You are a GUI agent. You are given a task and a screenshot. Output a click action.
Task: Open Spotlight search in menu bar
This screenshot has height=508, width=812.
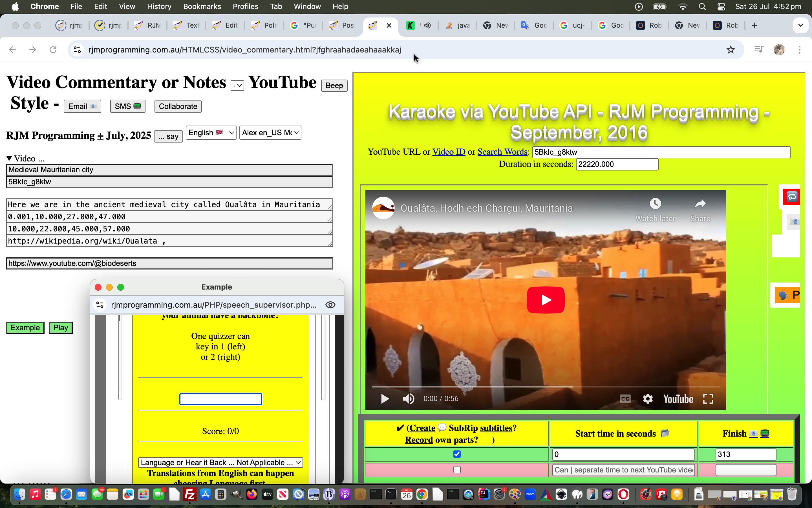pos(702,6)
